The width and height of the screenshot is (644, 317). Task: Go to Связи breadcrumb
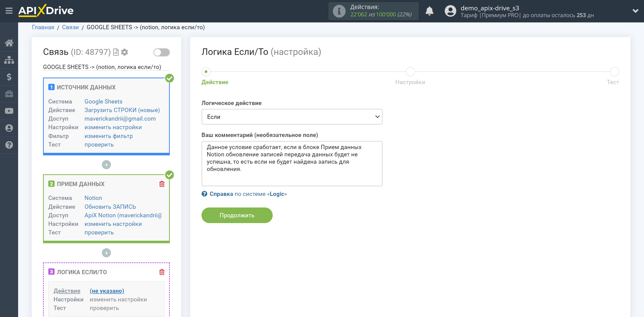click(x=70, y=27)
